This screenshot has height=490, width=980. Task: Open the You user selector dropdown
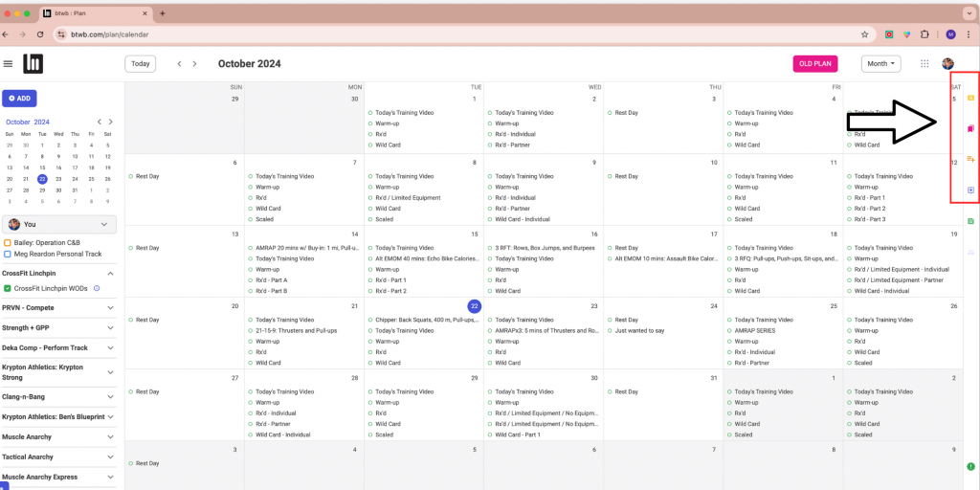[58, 224]
